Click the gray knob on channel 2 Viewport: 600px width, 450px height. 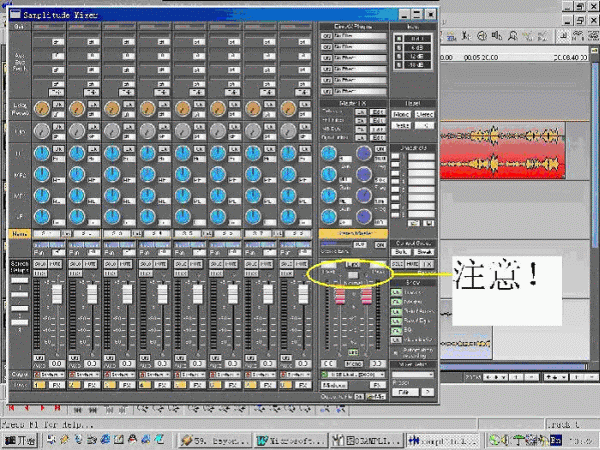[x=77, y=131]
